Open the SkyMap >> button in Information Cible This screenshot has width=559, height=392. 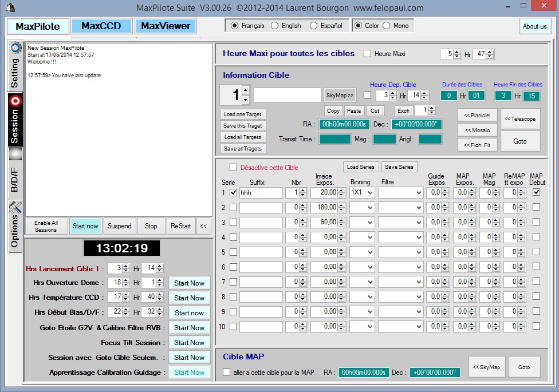pos(340,96)
